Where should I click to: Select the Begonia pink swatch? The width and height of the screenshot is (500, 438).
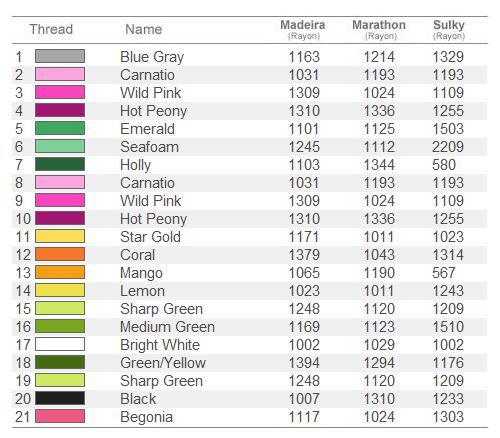pyautogui.click(x=60, y=416)
